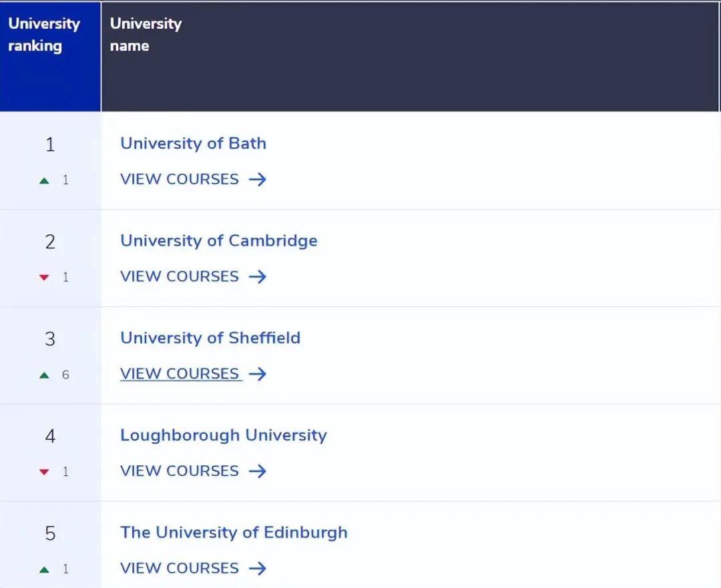Click the red down triangle beside rank 2
Screen dimensions: 721x588
click(44, 277)
